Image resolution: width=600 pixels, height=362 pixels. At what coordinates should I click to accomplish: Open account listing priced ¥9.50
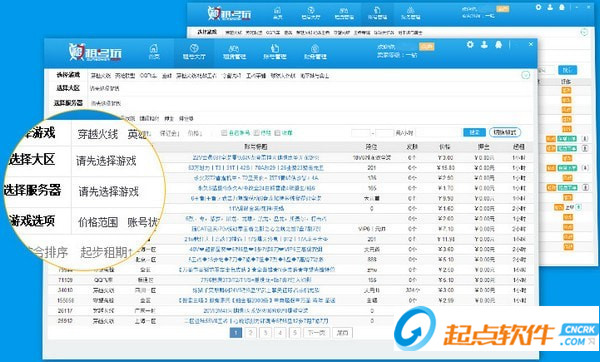(x=256, y=198)
